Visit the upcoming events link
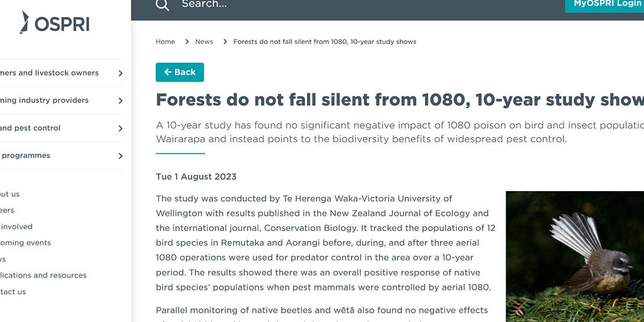Screen dimensions: 644x322 coord(26,243)
